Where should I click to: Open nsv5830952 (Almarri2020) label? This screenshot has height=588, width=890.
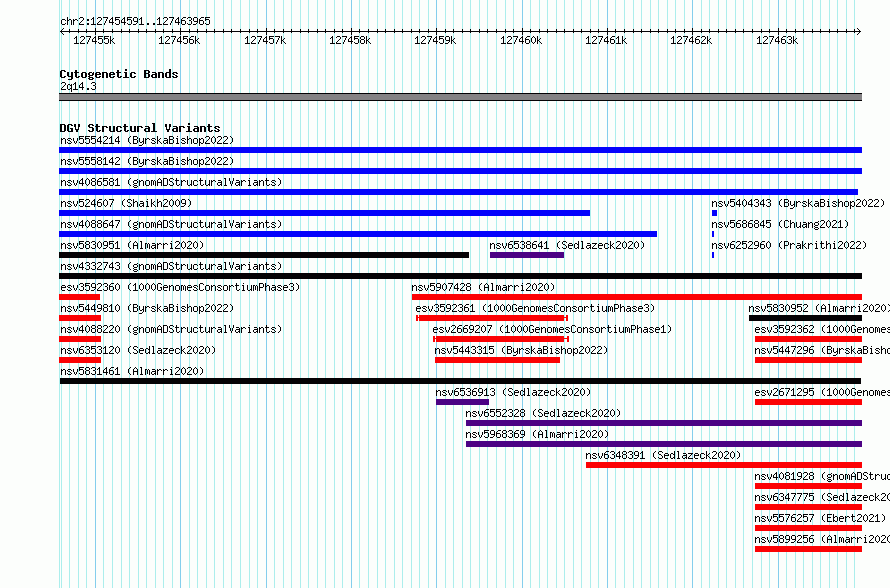(x=819, y=308)
